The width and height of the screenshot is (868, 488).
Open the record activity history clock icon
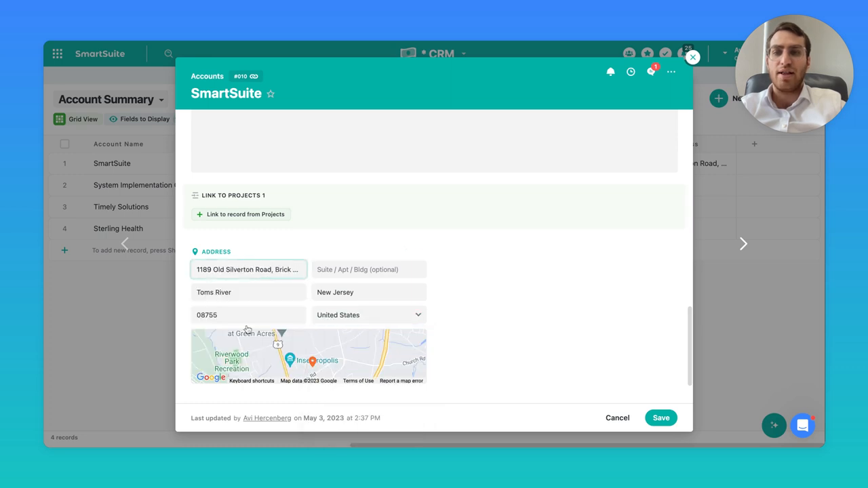click(x=631, y=72)
